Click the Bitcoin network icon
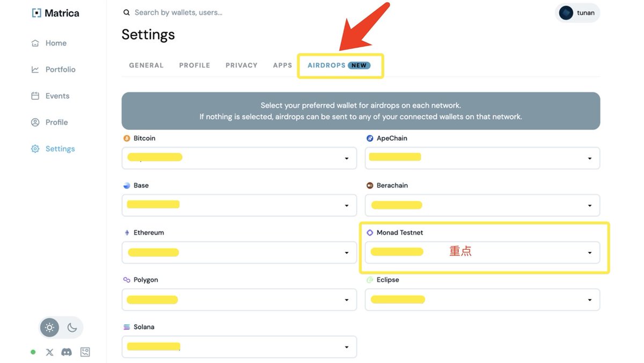Screen dimensions: 644x363 127,138
